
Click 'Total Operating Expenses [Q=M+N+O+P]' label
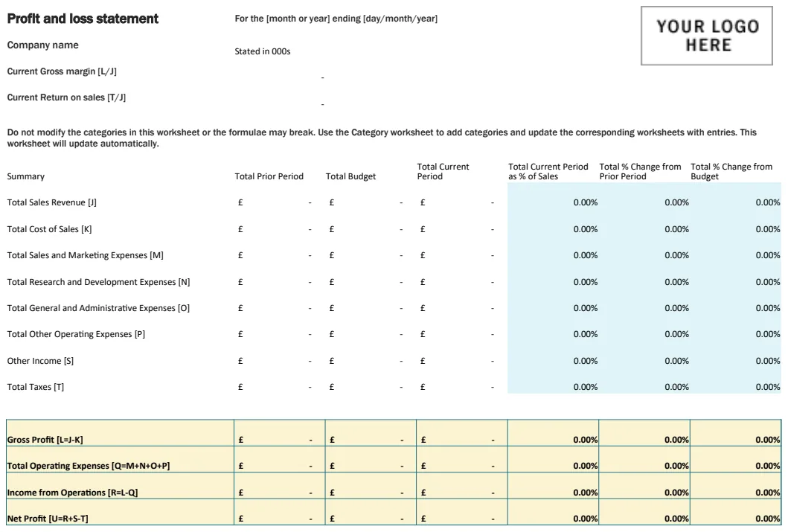tap(89, 466)
